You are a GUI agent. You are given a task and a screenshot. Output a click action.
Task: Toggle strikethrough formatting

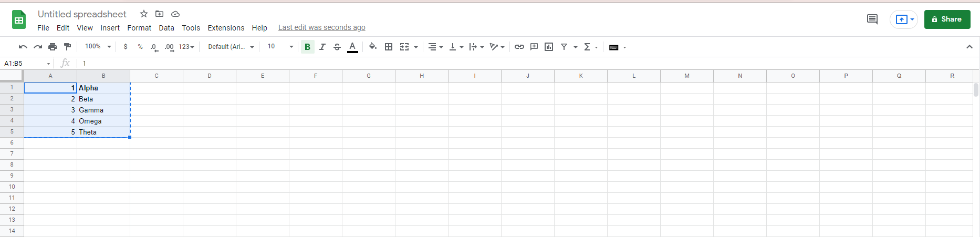(x=337, y=47)
